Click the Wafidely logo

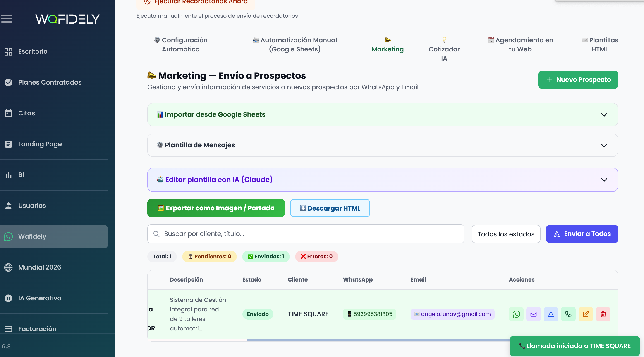tap(67, 19)
